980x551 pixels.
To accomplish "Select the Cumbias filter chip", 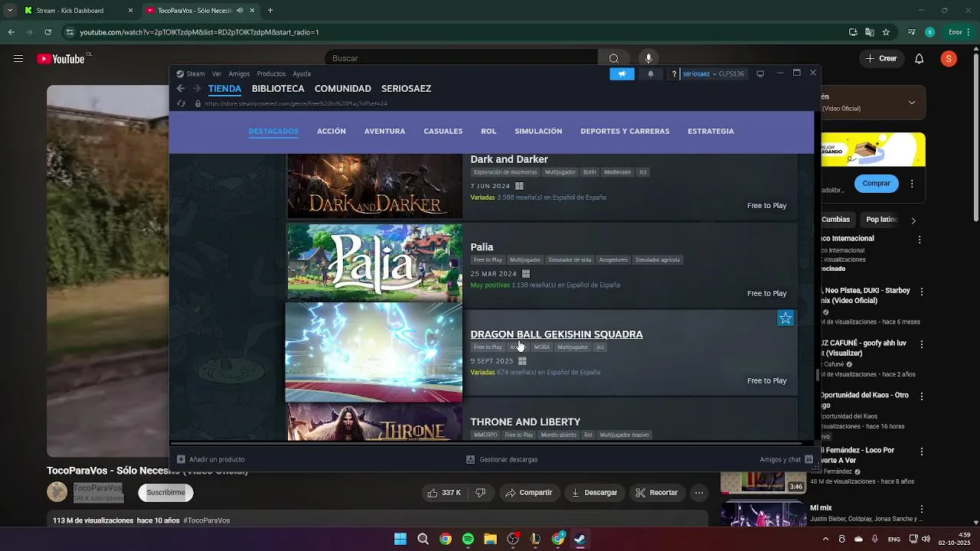I will point(835,220).
